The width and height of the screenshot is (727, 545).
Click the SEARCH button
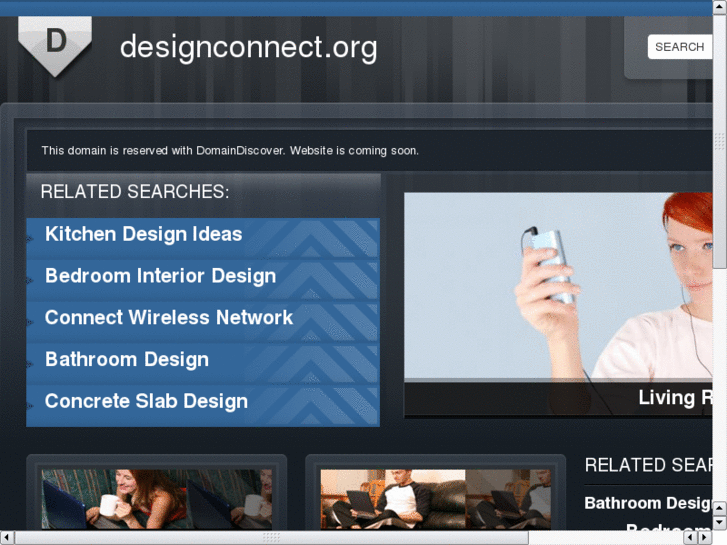click(679, 47)
